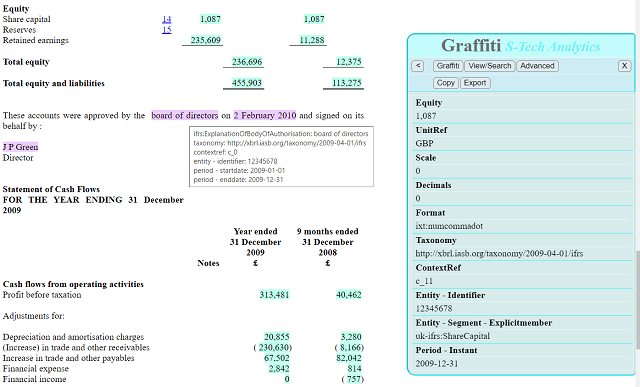Click the Export button
The image size is (640, 387).
[x=475, y=83]
